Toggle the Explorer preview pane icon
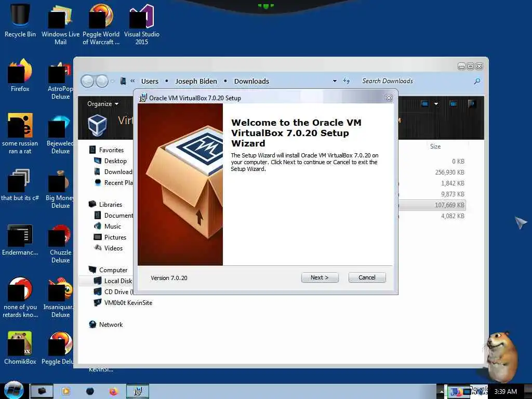Screen dimensions: 532x399 453,104
